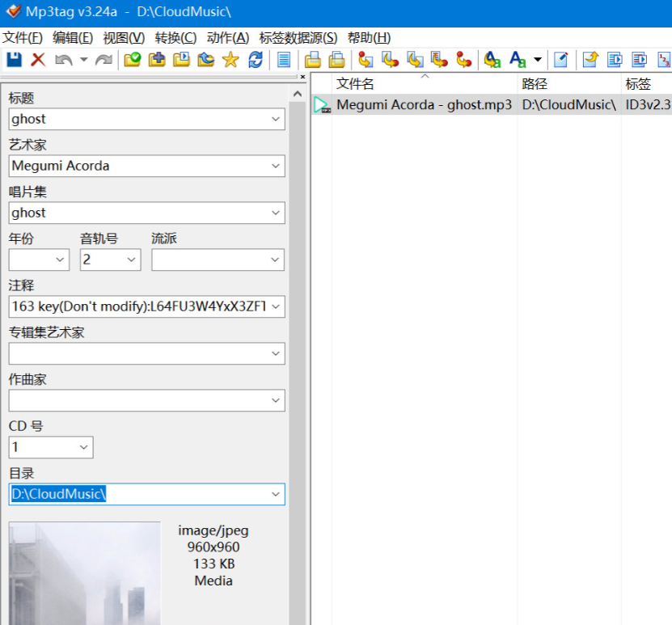Add directory using folder plus icon
The image size is (672, 625).
157,60
